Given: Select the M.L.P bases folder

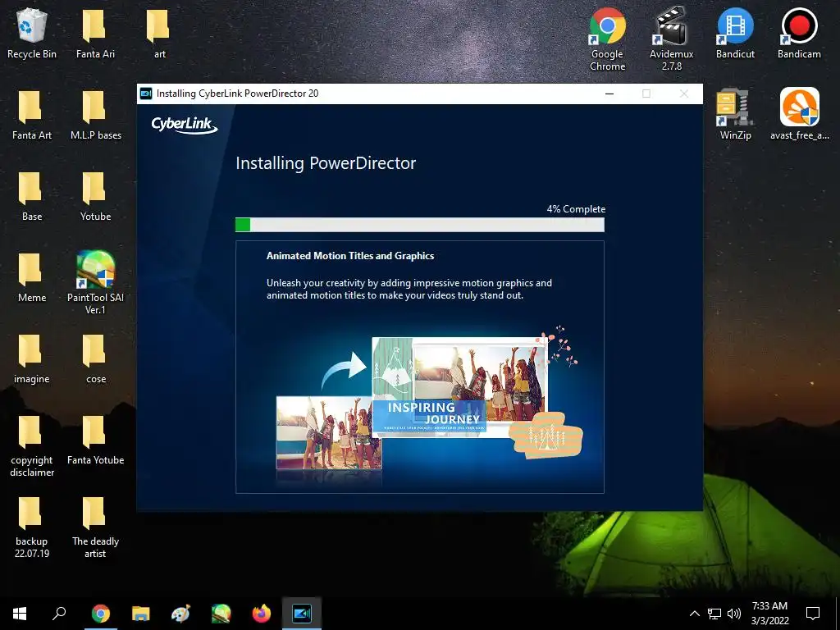Looking at the screenshot, I should [x=95, y=115].
